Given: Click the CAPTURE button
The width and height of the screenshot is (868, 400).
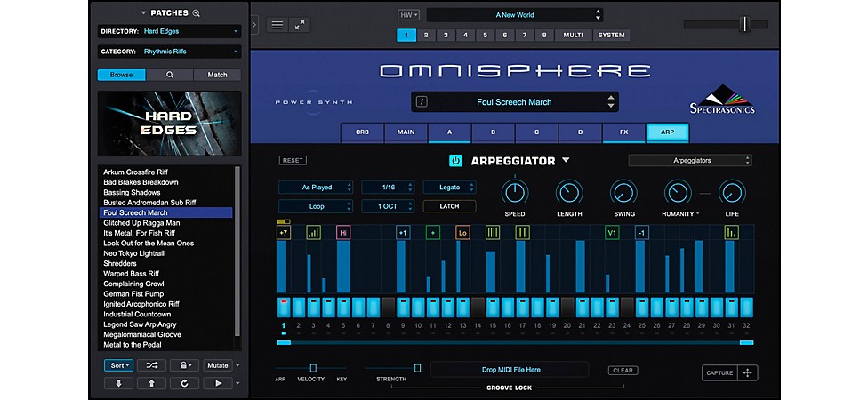Looking at the screenshot, I should pyautogui.click(x=719, y=373).
